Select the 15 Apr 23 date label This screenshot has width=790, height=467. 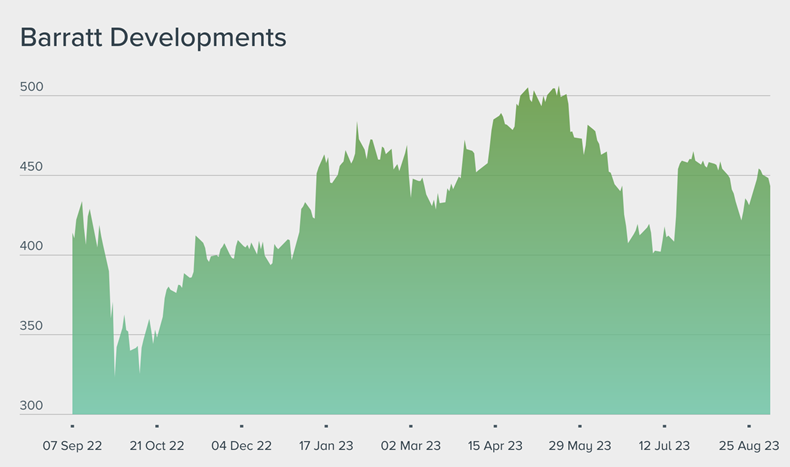click(495, 445)
